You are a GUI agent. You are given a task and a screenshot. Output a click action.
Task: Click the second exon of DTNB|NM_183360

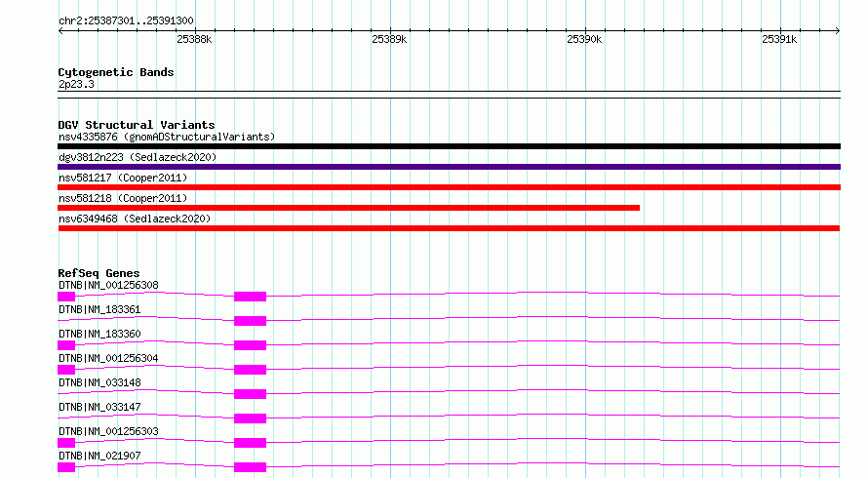coord(251,345)
